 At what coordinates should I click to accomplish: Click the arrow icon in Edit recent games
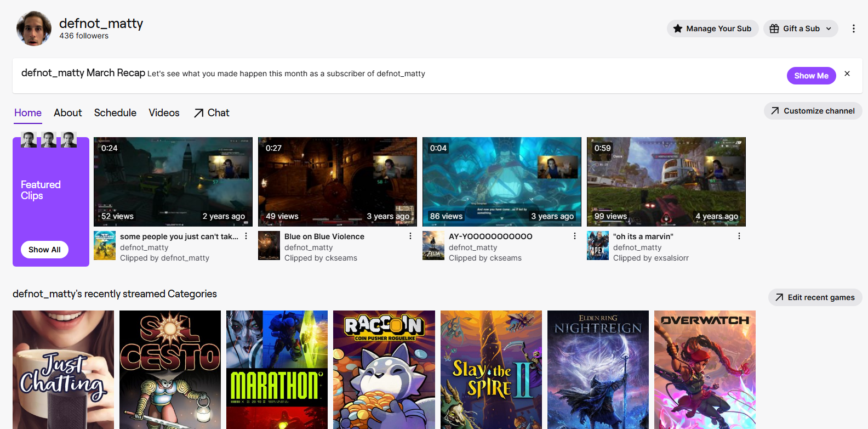tap(779, 297)
